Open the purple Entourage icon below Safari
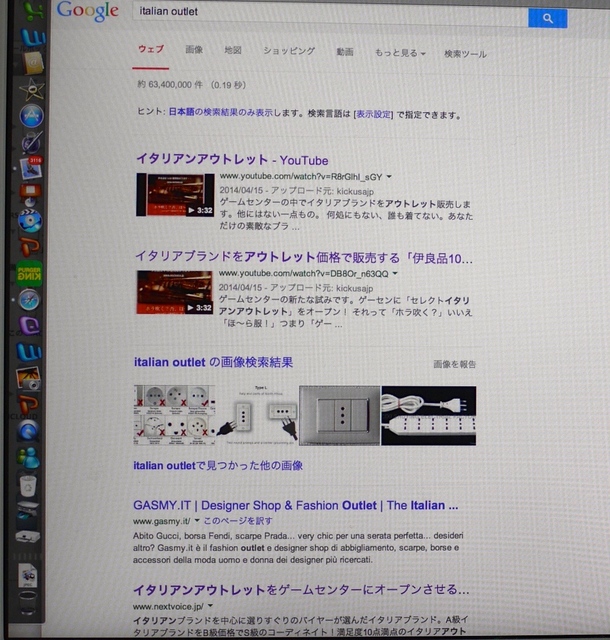The height and width of the screenshot is (640, 610). [x=29, y=326]
